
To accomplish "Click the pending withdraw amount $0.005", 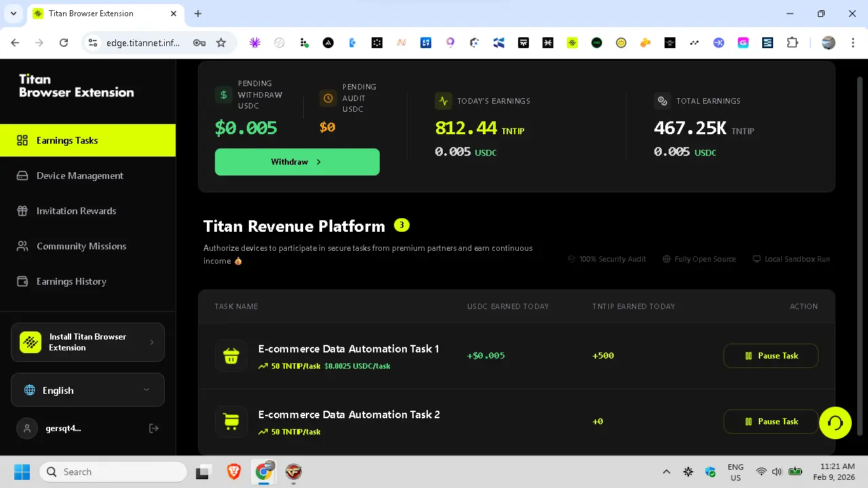I will 246,127.
